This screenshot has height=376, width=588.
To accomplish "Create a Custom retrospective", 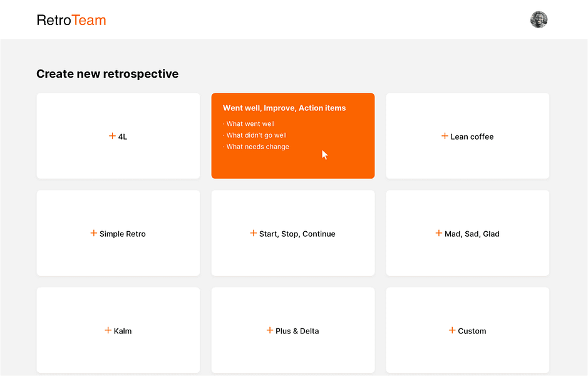I will click(x=468, y=330).
